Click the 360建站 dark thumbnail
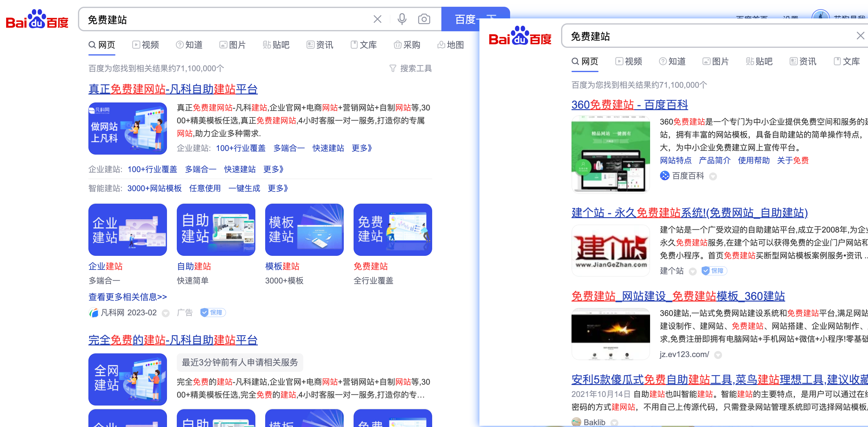868x427 pixels. pyautogui.click(x=610, y=334)
